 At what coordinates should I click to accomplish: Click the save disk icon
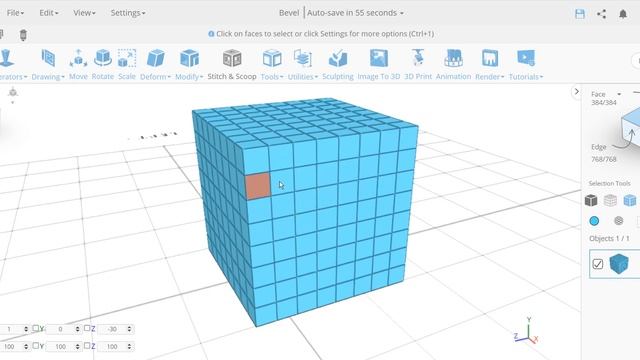pyautogui.click(x=580, y=13)
